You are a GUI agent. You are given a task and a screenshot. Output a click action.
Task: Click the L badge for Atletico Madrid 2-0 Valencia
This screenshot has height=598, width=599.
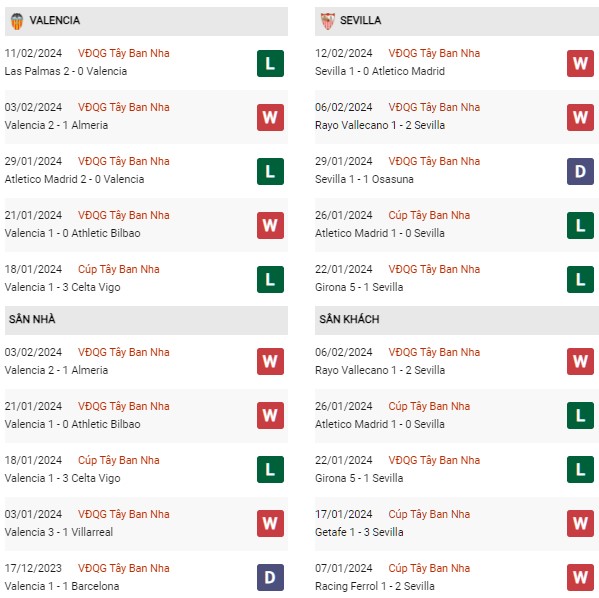[x=270, y=171]
